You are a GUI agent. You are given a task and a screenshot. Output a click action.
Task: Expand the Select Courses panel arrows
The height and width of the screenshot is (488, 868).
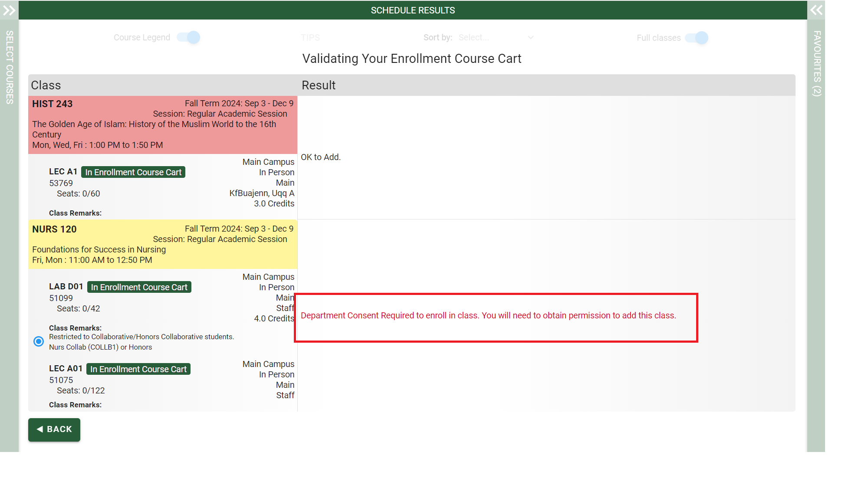pos(9,10)
